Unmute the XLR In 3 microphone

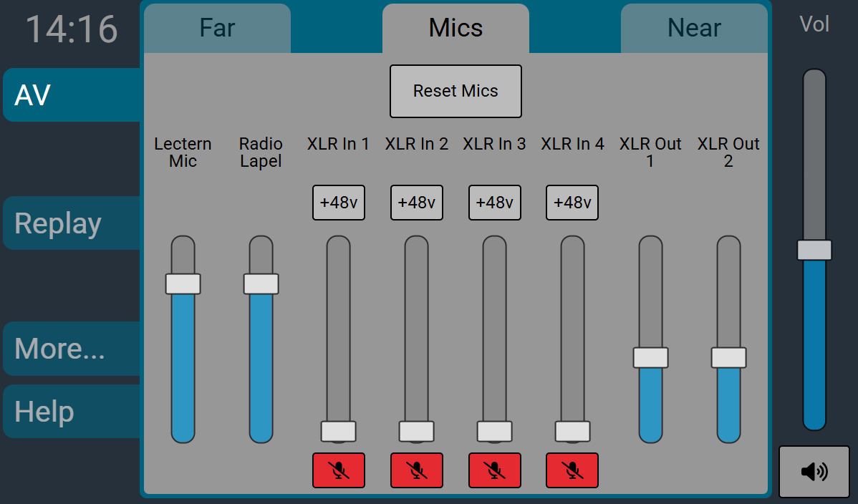494,470
